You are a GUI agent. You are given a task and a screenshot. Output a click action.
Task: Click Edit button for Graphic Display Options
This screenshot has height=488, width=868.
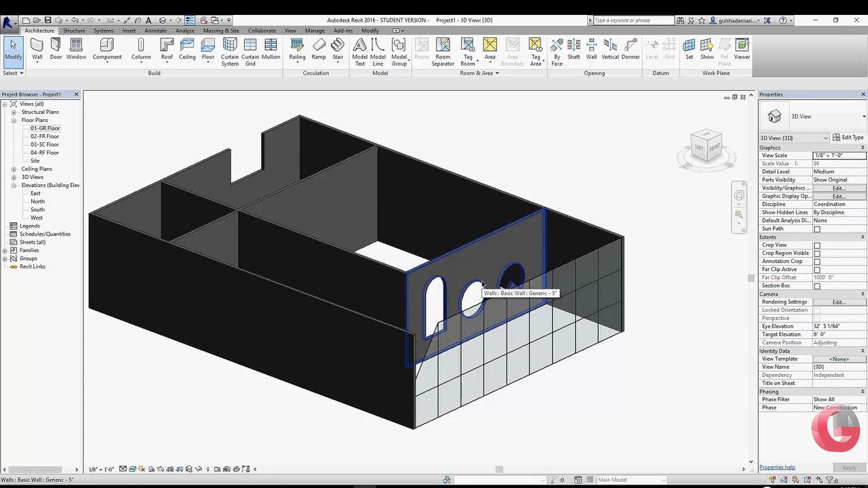pos(840,197)
